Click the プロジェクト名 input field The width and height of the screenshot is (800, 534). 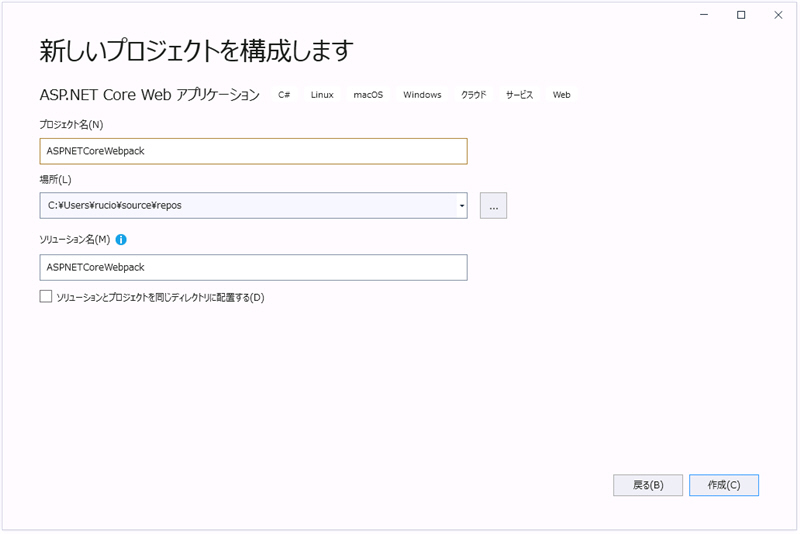coord(253,151)
